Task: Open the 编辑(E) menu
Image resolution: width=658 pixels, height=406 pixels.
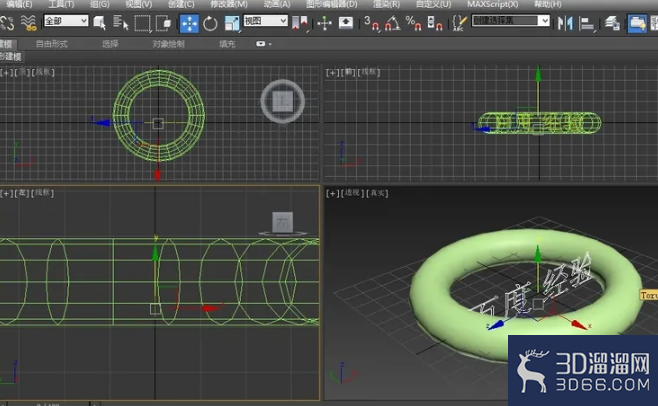Action: coord(19,4)
